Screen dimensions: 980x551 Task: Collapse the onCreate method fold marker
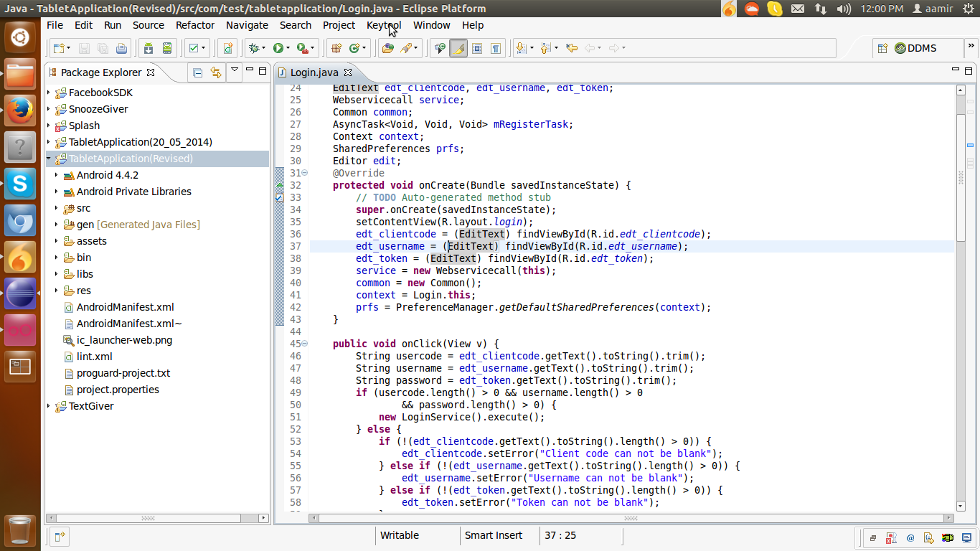pos(305,173)
